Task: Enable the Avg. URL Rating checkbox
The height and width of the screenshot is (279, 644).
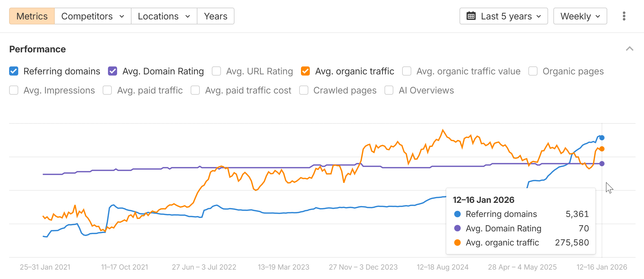Action: [217, 71]
